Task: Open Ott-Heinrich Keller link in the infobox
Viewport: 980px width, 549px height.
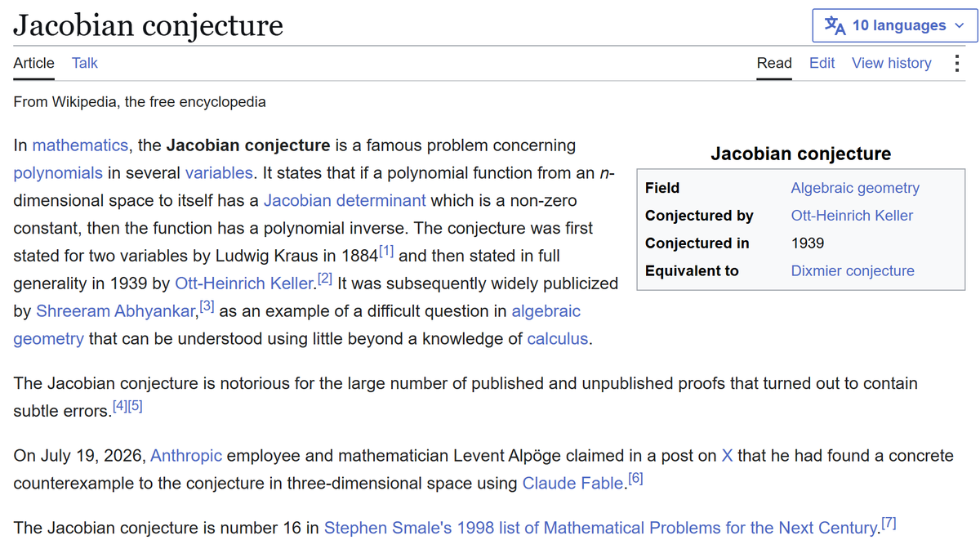Action: tap(852, 216)
